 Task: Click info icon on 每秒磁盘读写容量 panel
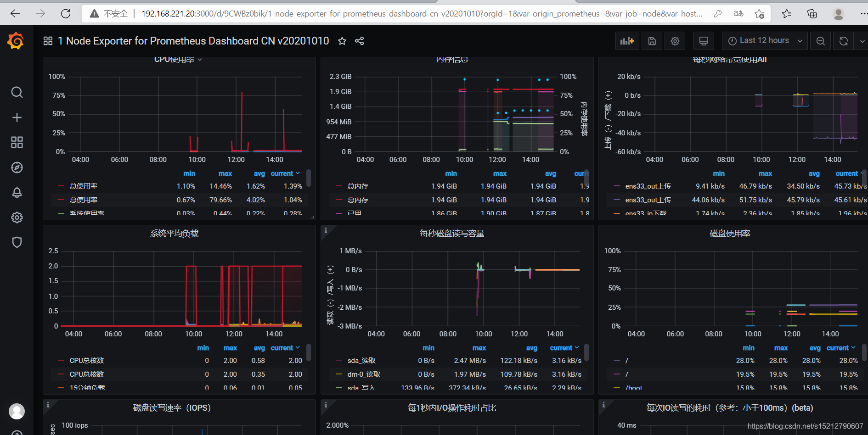pos(326,230)
